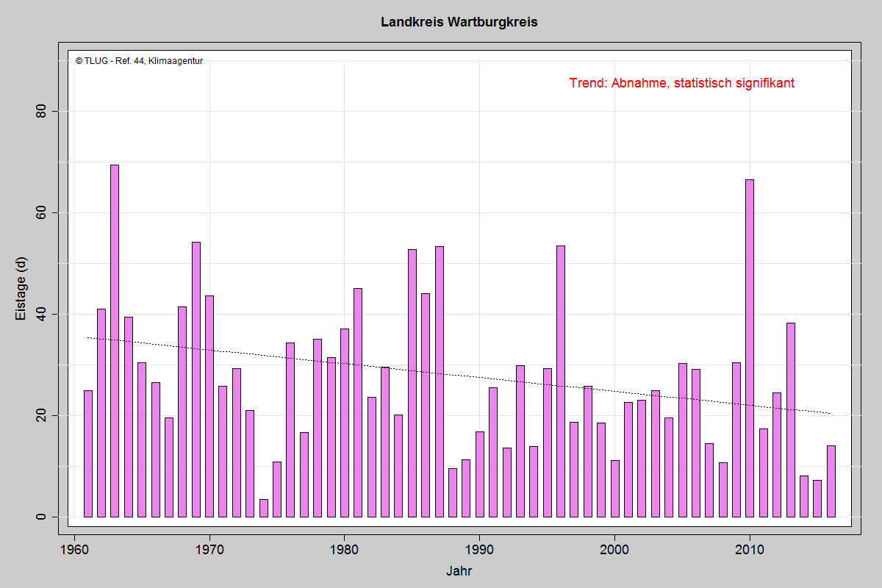
Task: Select the 1996 bar reaching about 53
Action: pyautogui.click(x=561, y=381)
